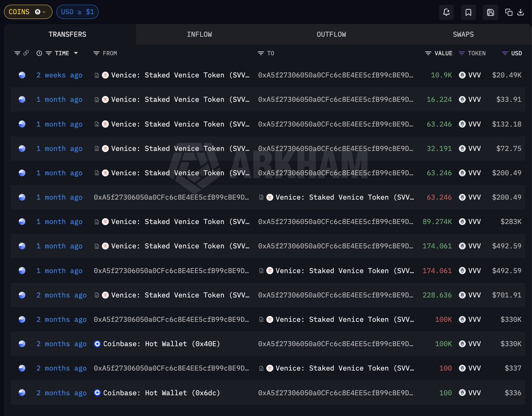Open Coinbase: Hot Wallet (0x6dc) entity
This screenshot has width=532, height=416.
click(x=161, y=393)
